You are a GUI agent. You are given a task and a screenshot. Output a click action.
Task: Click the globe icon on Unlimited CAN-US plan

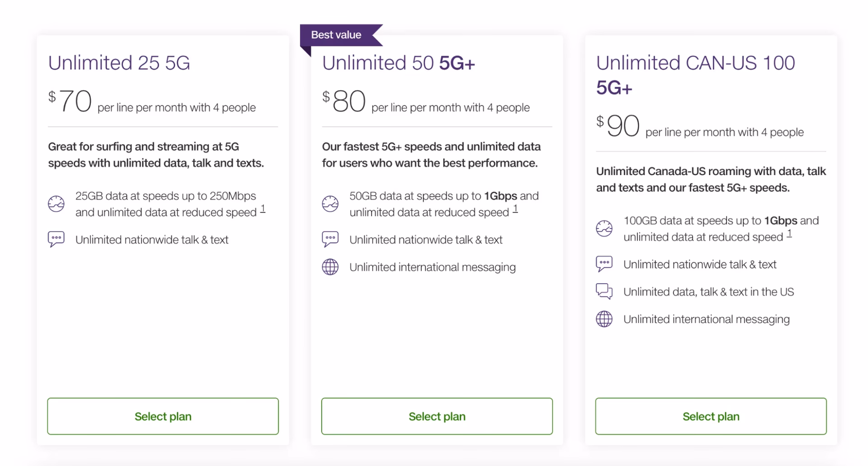click(x=604, y=319)
